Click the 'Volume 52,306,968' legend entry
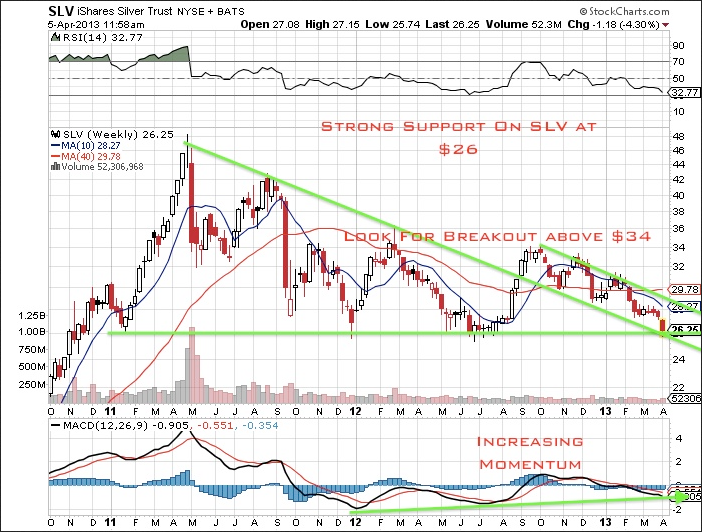The width and height of the screenshot is (702, 532). click(102, 167)
